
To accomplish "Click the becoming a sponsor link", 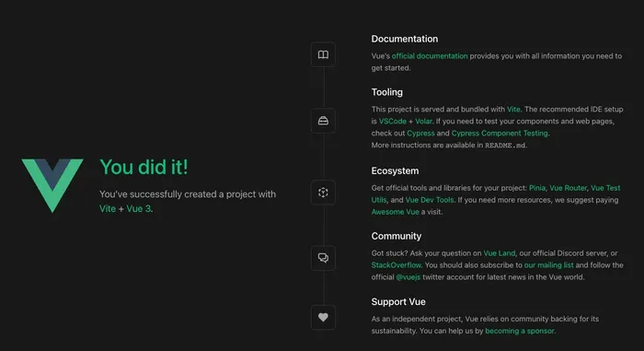I will [520, 331].
